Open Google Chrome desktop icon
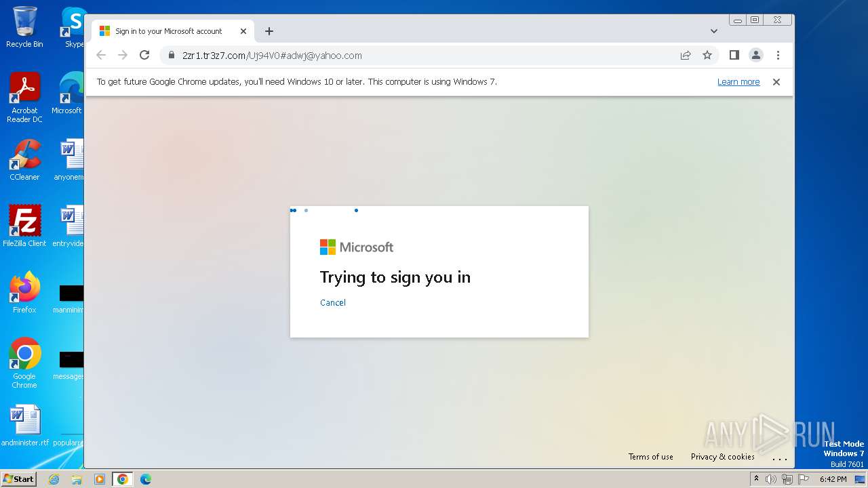This screenshot has height=488, width=868. tap(24, 363)
